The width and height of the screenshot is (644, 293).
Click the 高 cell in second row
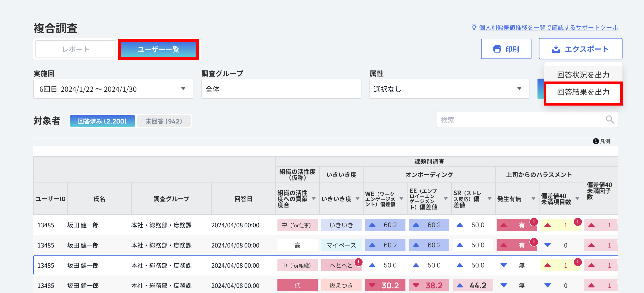point(297,245)
